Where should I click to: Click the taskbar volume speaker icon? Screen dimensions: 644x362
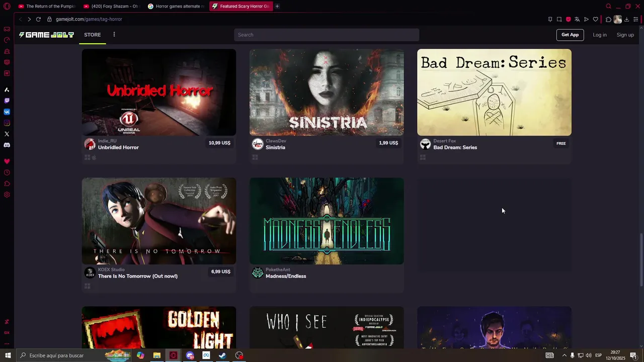point(589,355)
